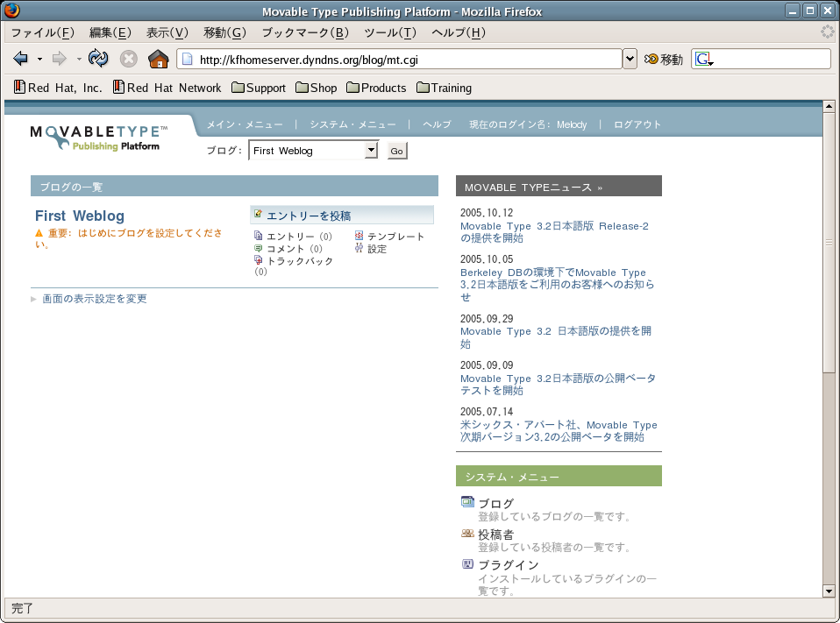Open the Support bookmark folder

pyautogui.click(x=259, y=88)
